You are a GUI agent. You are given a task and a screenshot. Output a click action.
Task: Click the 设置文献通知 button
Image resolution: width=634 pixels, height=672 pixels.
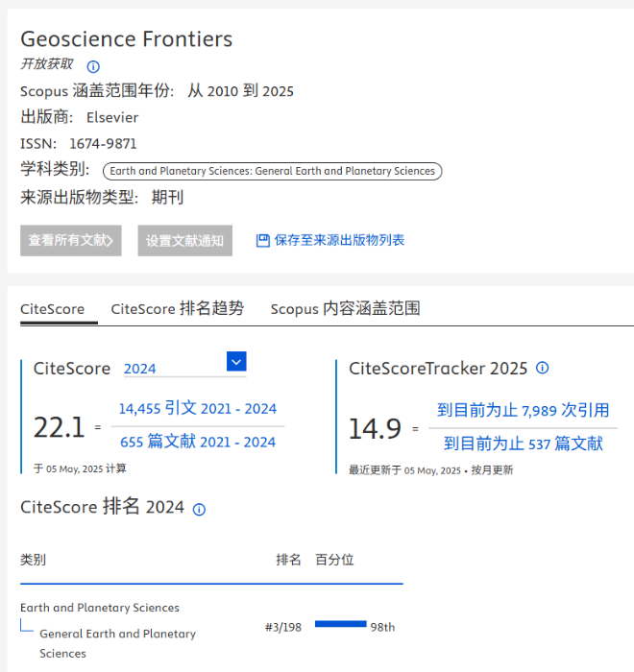184,240
